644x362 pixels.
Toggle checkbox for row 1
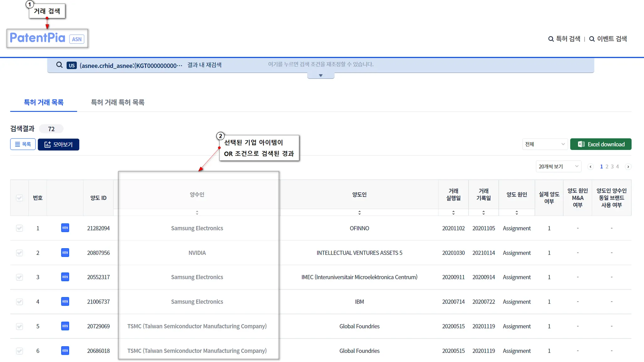pyautogui.click(x=19, y=228)
